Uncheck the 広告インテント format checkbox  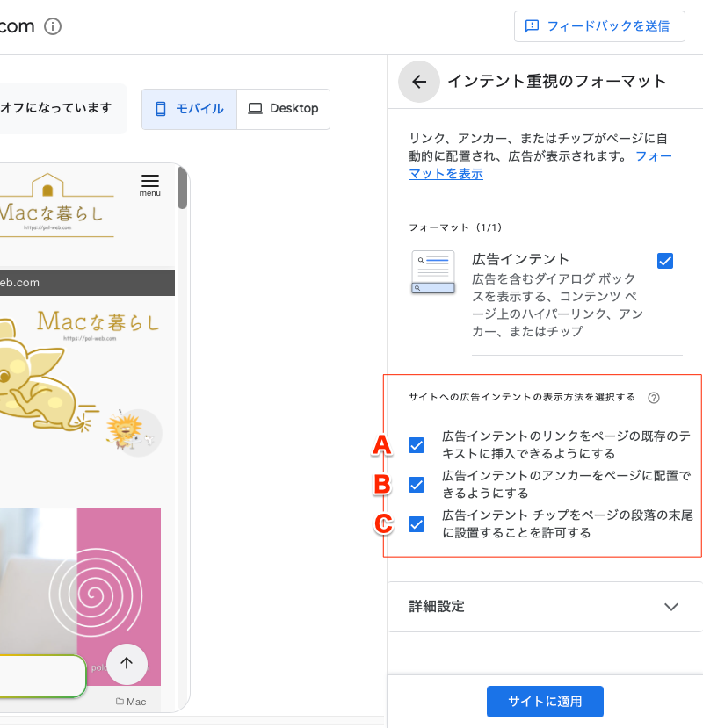click(665, 261)
